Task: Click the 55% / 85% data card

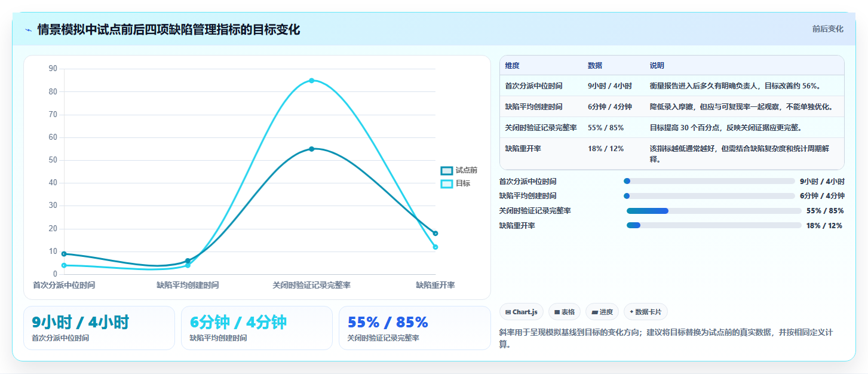Action: click(415, 328)
